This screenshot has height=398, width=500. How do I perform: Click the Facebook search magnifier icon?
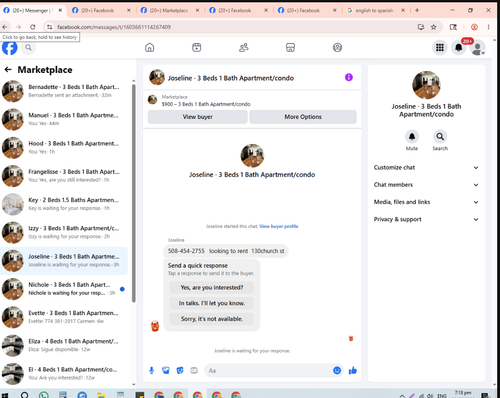click(29, 48)
